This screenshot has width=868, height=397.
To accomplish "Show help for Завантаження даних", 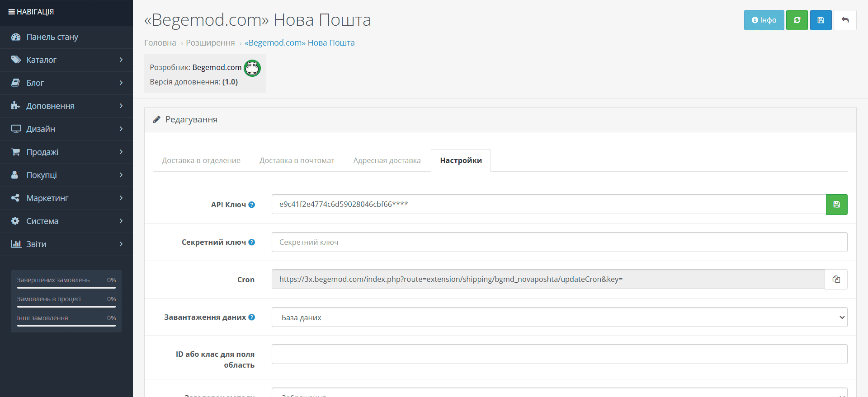I will [252, 317].
